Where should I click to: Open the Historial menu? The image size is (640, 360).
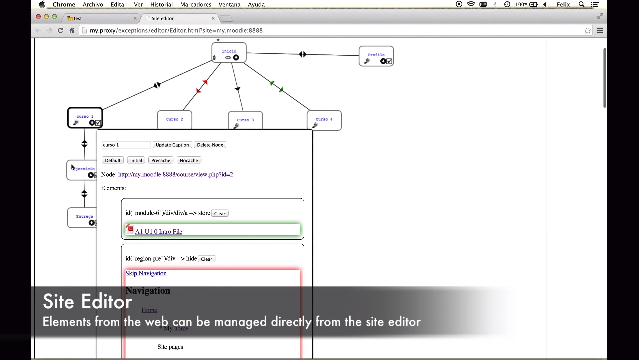[x=161, y=4]
